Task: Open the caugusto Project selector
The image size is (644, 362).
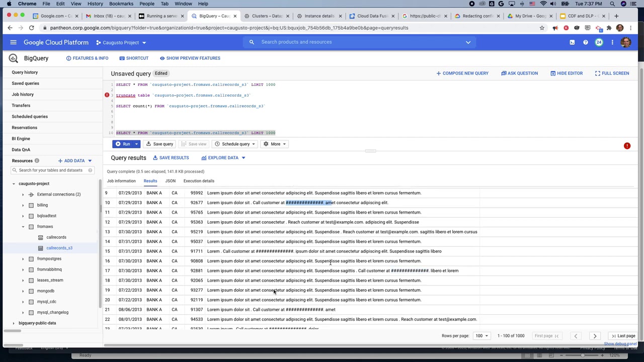Action: [x=121, y=43]
